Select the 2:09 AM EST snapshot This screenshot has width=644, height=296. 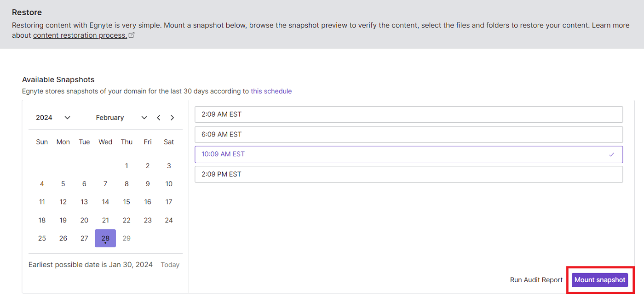[408, 114]
